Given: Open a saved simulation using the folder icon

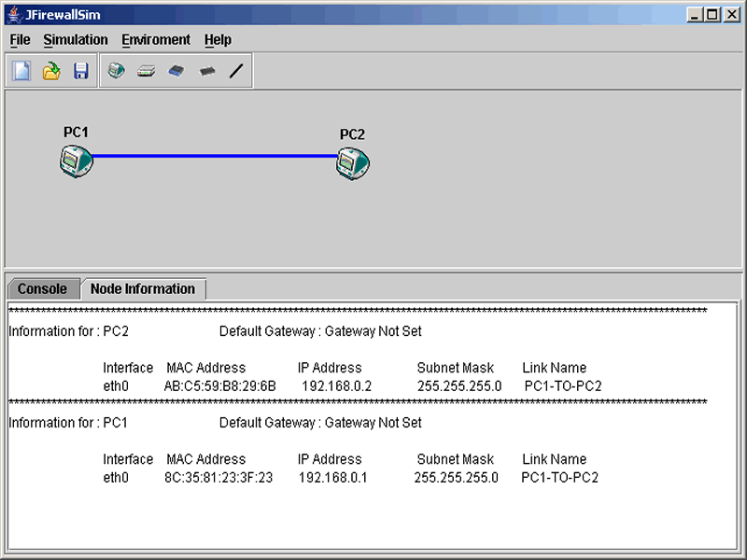Looking at the screenshot, I should [x=51, y=71].
